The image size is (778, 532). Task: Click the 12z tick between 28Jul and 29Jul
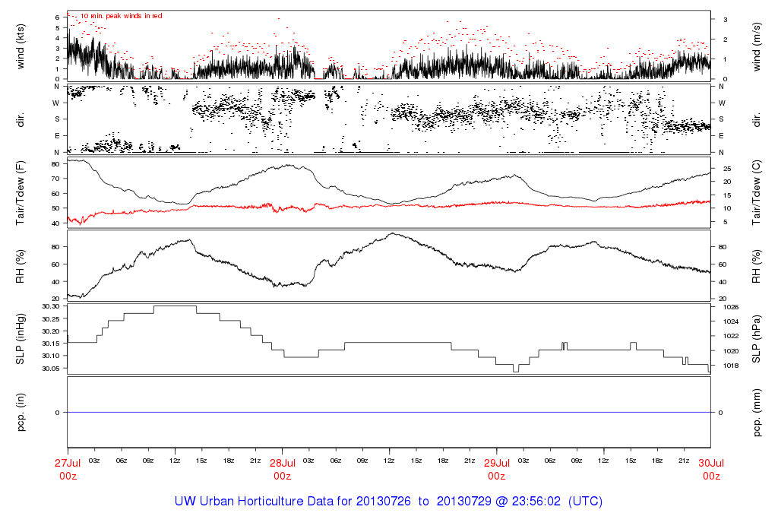click(390, 461)
